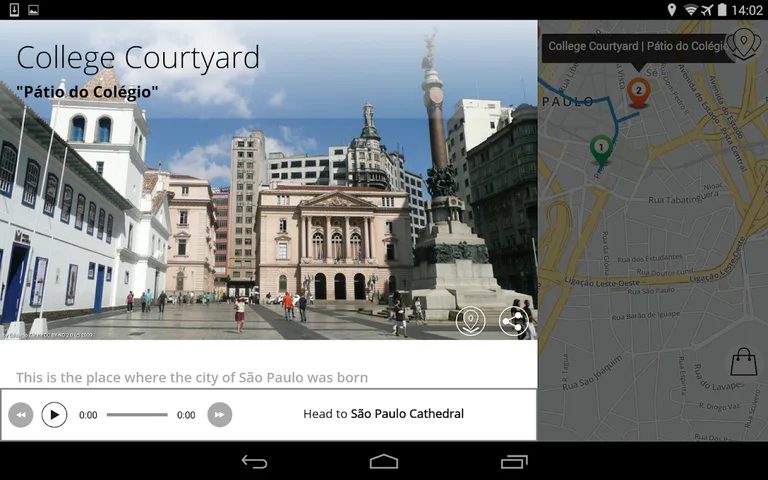
Task: Tap Rua Sao Joaquim map label
Action: [x=592, y=373]
